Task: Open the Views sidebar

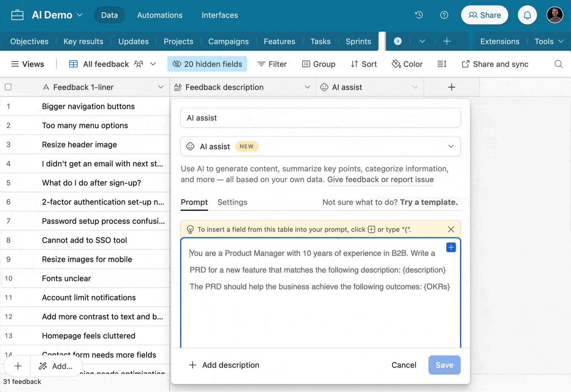Action: (27, 64)
